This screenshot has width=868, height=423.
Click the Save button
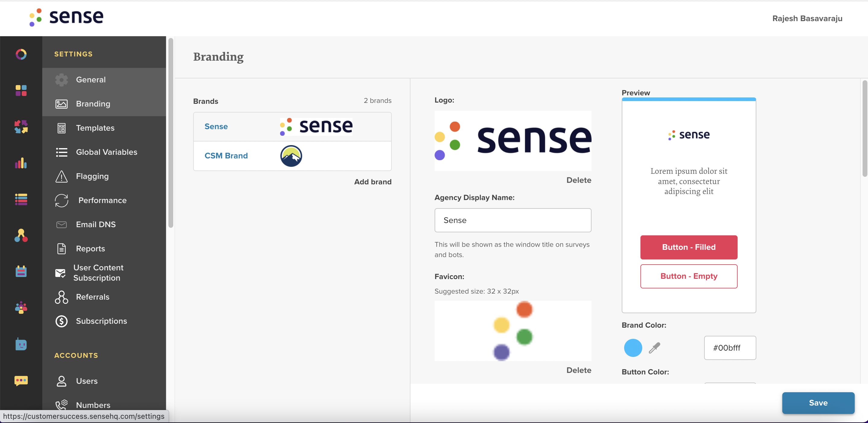pos(818,403)
